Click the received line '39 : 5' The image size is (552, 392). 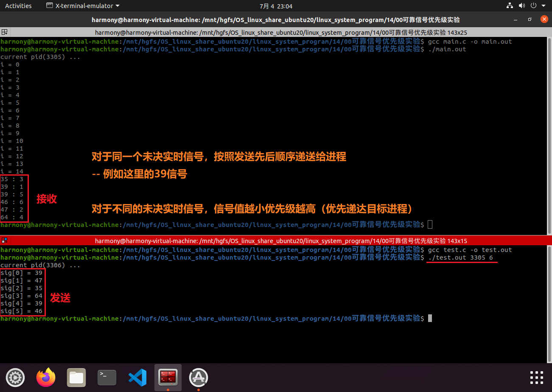click(12, 194)
